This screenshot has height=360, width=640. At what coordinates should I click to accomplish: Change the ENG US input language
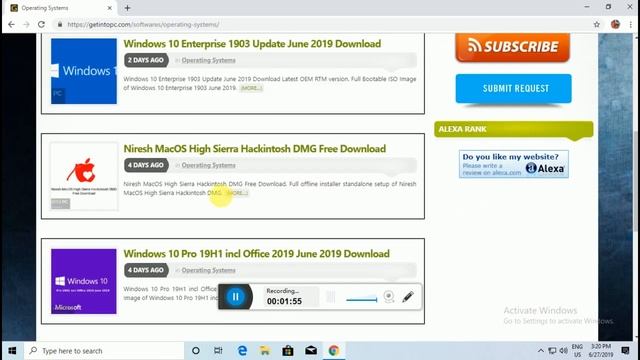click(x=577, y=351)
